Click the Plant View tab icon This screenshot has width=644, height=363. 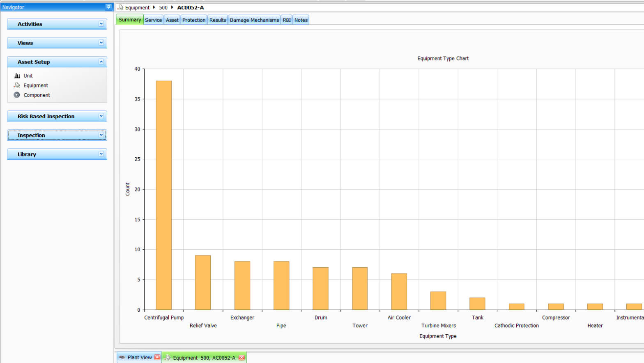122,357
